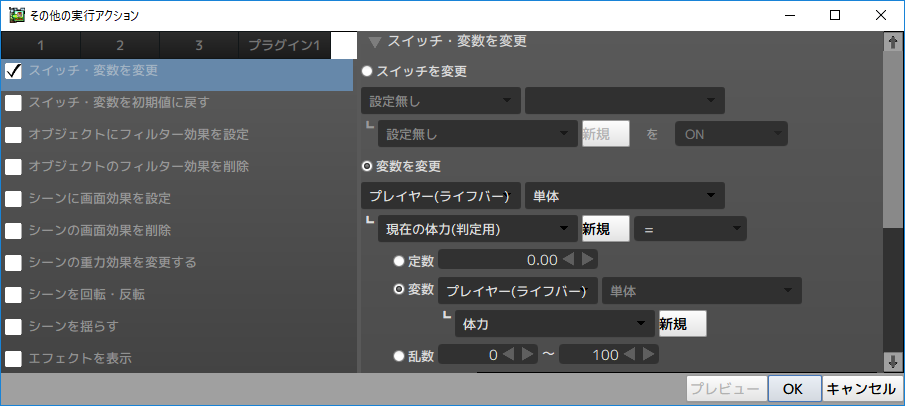The width and height of the screenshot is (905, 406).
Task: Check シーンの重力効果を変更する checkbox
Action: [x=13, y=263]
